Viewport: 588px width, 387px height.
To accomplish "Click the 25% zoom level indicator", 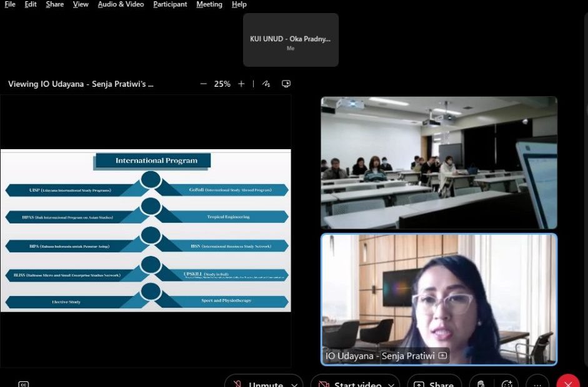I will 222,84.
